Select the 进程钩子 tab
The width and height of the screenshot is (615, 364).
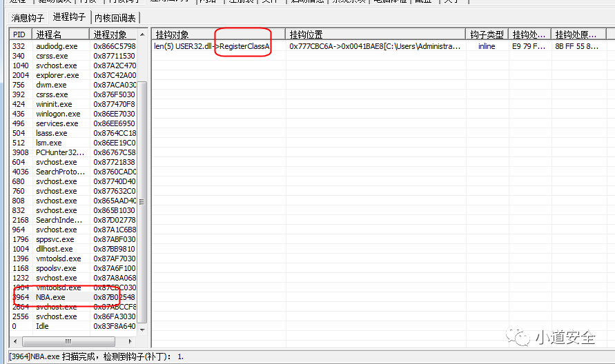(x=70, y=17)
